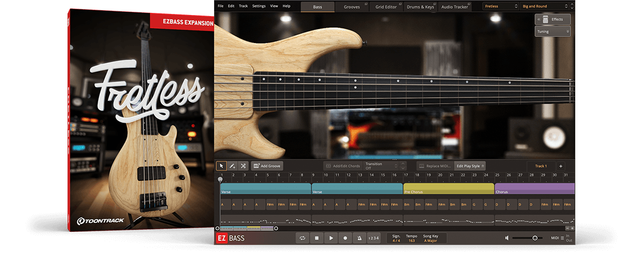This screenshot has width=644, height=262.
Task: Toggle loop playback mode
Action: [303, 238]
